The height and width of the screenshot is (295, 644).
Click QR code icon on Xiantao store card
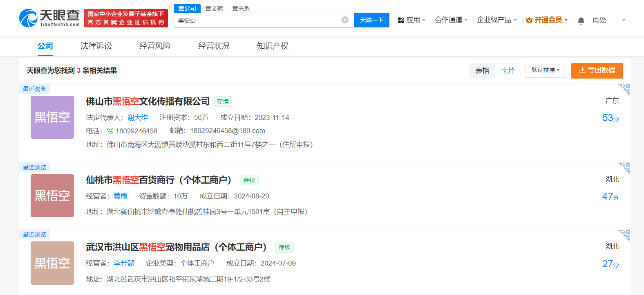624,168
